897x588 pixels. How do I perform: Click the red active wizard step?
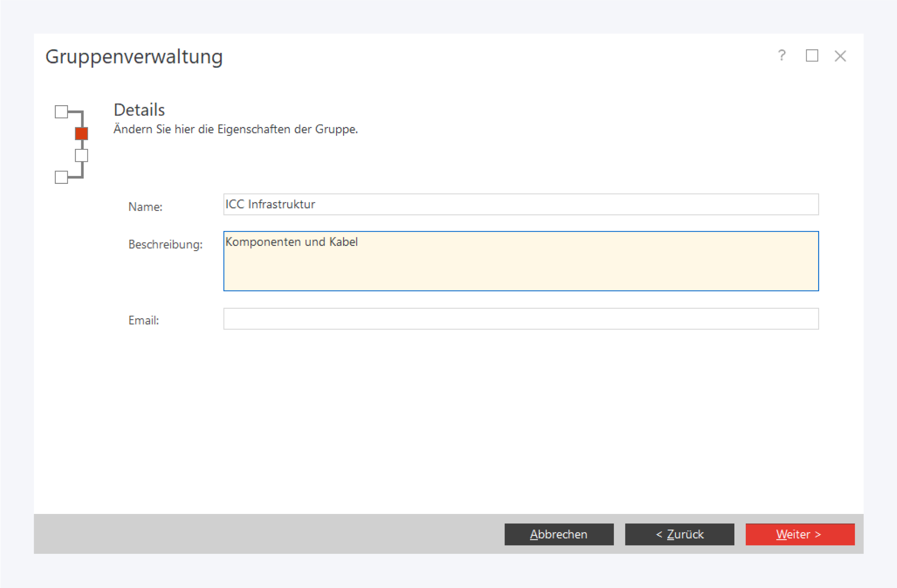(81, 134)
